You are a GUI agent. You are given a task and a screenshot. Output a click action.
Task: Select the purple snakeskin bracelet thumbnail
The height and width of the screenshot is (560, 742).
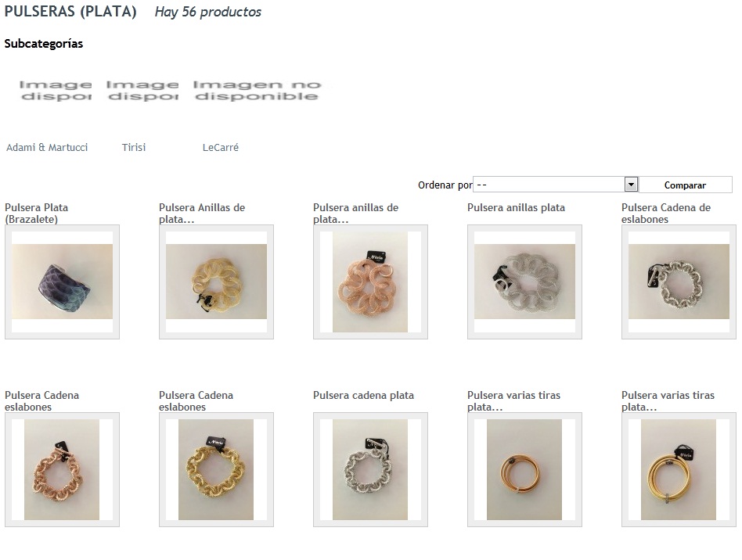tap(62, 282)
